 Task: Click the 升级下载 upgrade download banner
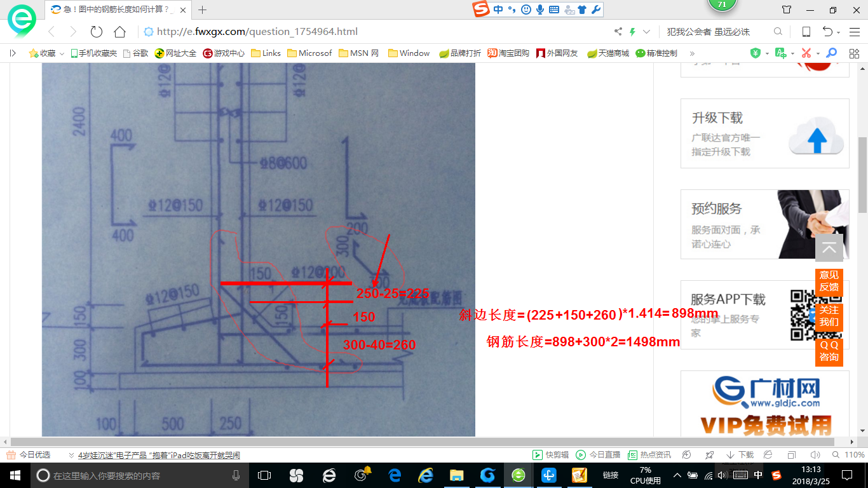[765, 133]
